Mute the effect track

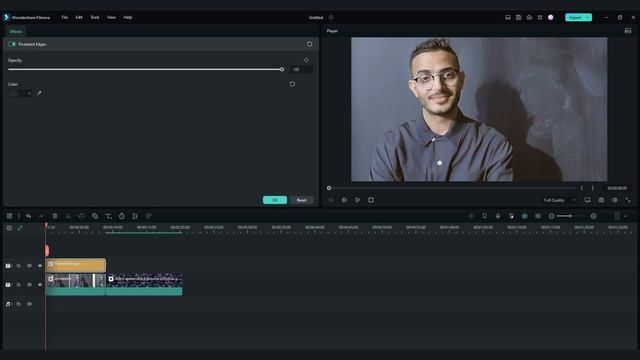click(x=29, y=266)
